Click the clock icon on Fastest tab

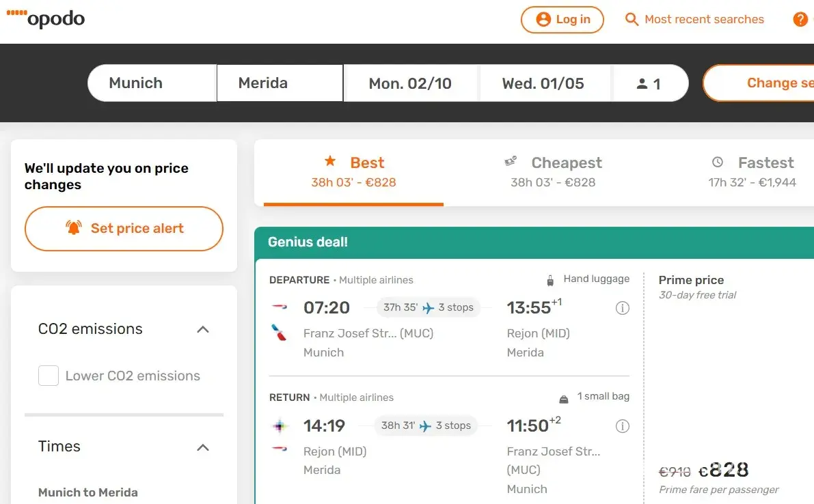pyautogui.click(x=718, y=163)
